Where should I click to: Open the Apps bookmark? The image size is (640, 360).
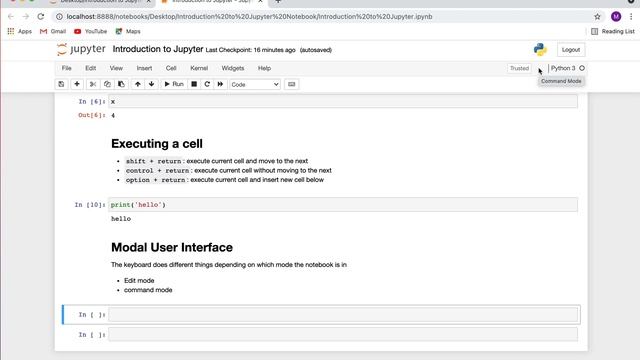click(x=20, y=31)
